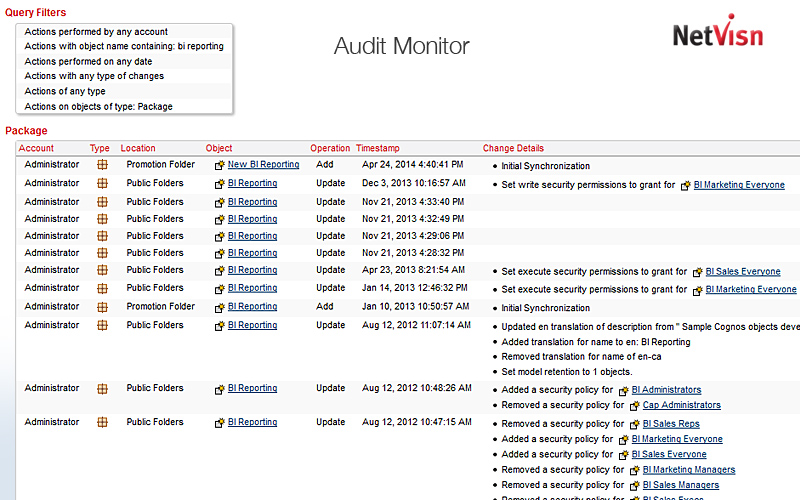Click icon beside BI Administrators link
The width and height of the screenshot is (800, 500).
tap(623, 390)
